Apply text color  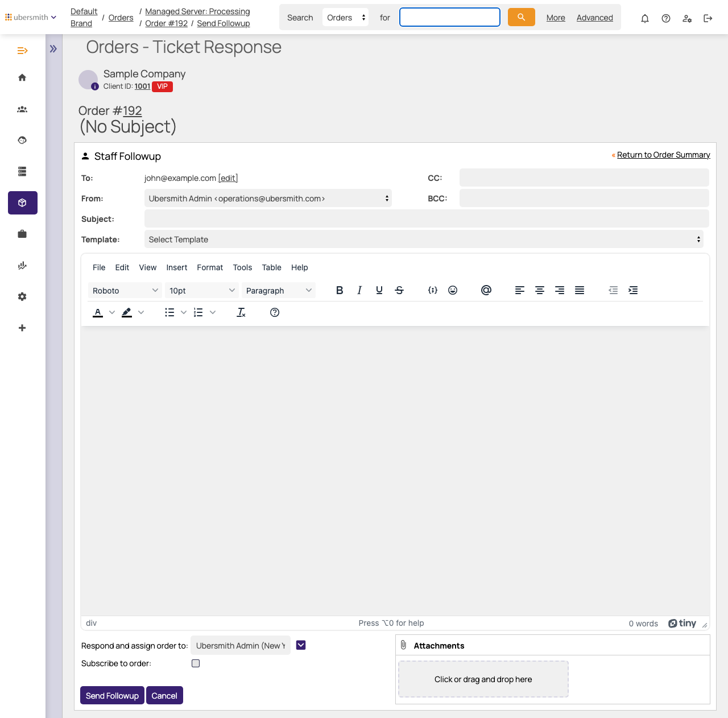coord(98,312)
